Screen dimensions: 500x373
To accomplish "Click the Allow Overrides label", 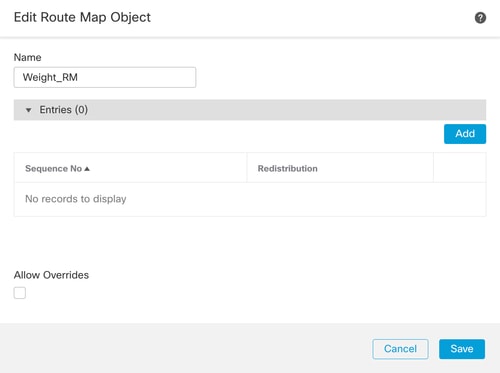I will click(x=51, y=275).
